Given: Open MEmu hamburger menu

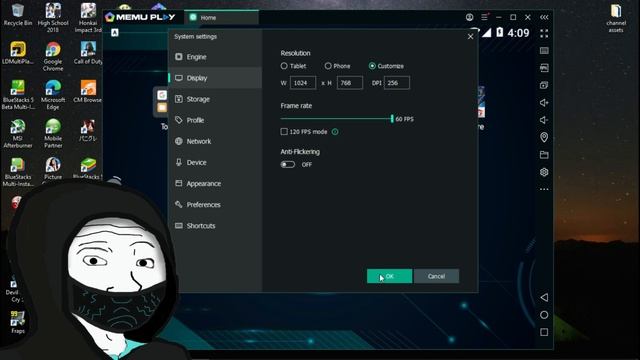Looking at the screenshot, I should [484, 17].
